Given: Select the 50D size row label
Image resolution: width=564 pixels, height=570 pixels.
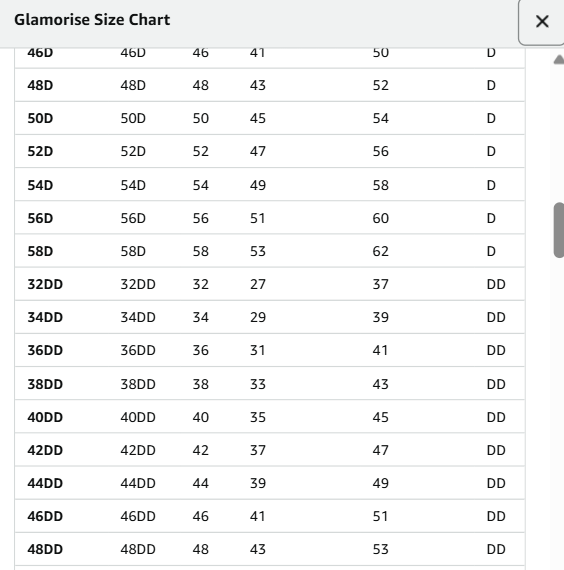Looking at the screenshot, I should 40,119.
